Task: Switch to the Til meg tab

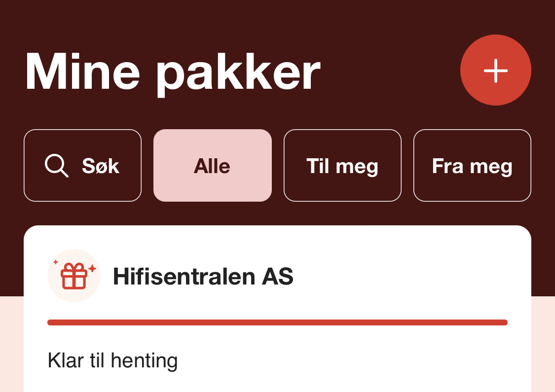Action: point(342,166)
